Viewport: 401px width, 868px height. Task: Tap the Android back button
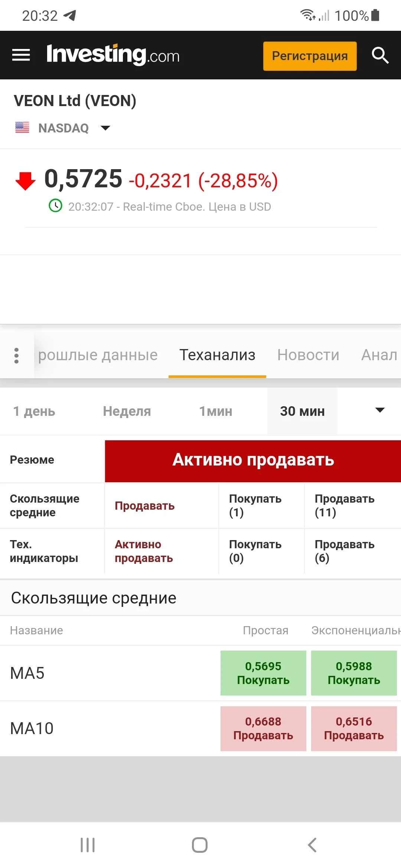tap(312, 845)
